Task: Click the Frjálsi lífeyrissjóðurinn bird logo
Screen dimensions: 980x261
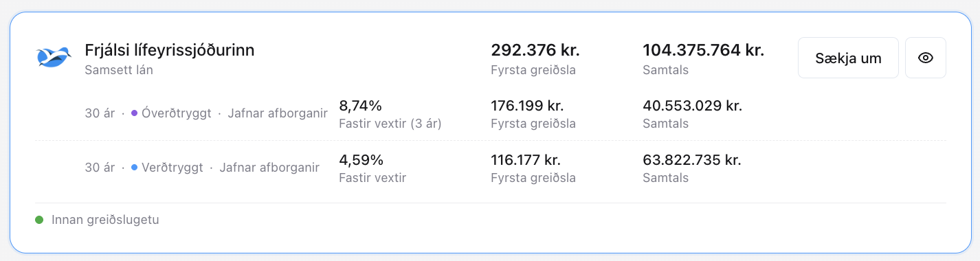Action: 54,58
